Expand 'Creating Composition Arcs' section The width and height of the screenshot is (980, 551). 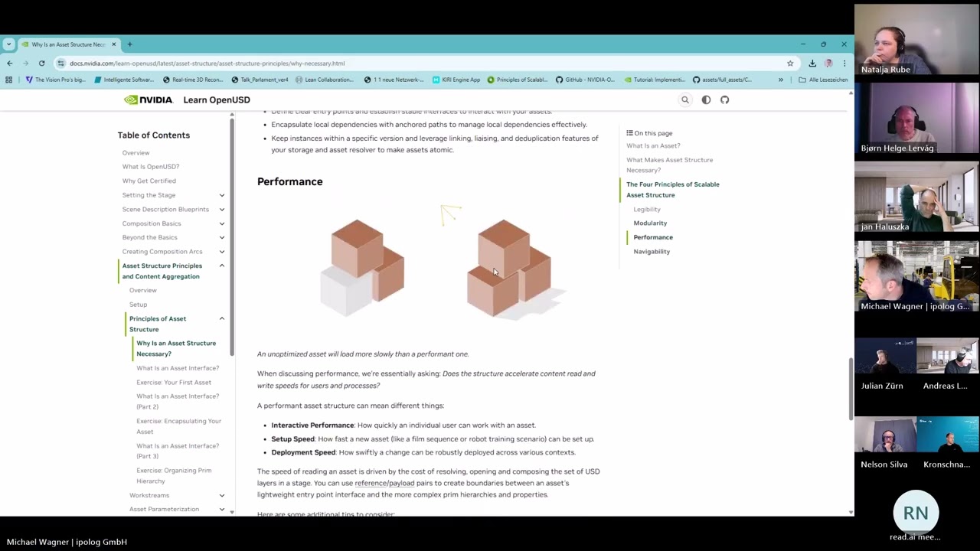222,252
